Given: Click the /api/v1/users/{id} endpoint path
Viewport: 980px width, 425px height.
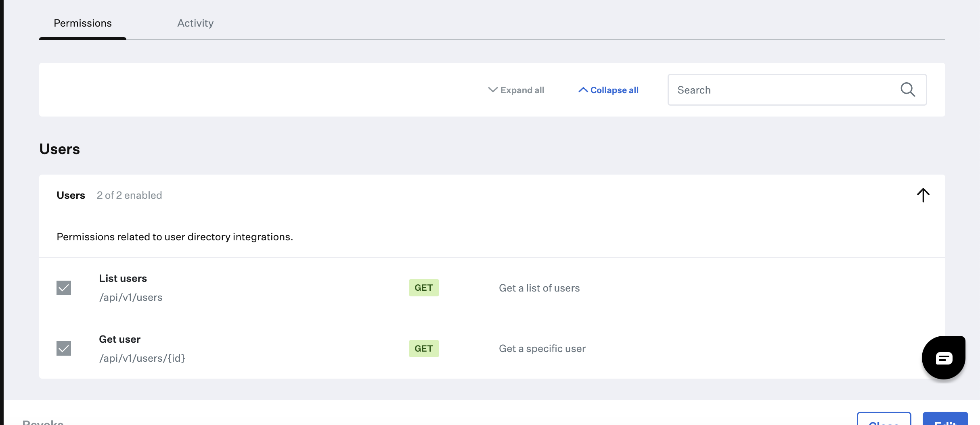Looking at the screenshot, I should tap(142, 358).
